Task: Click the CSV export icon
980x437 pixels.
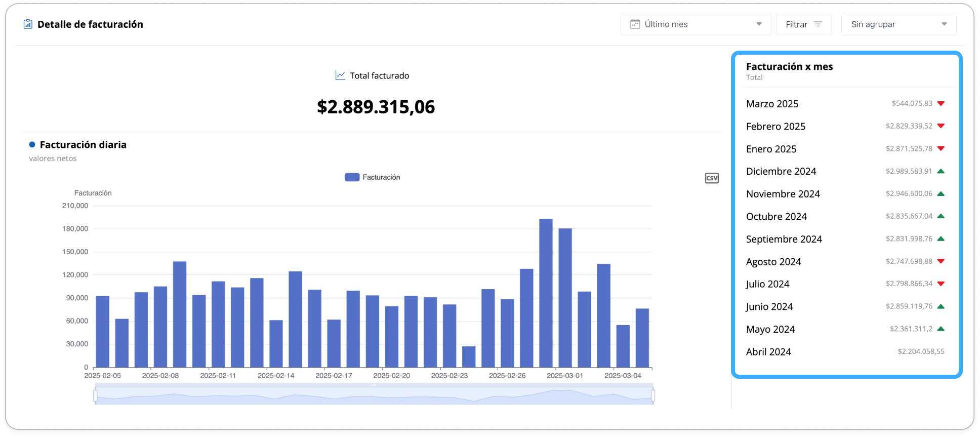Action: click(x=712, y=178)
